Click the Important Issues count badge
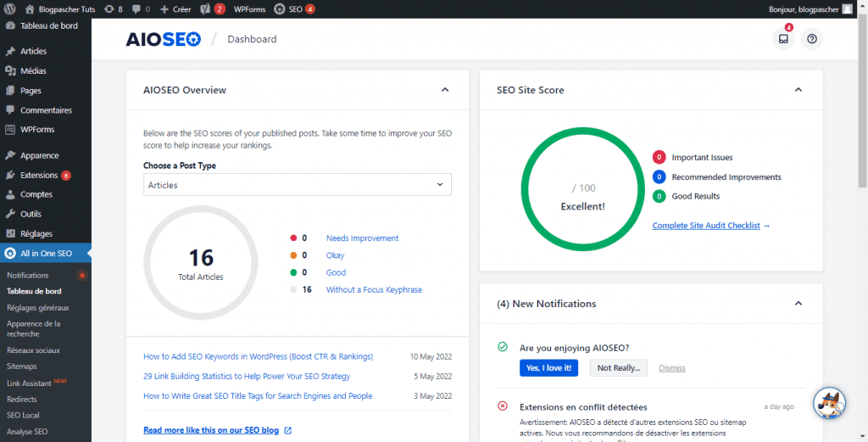 (659, 157)
